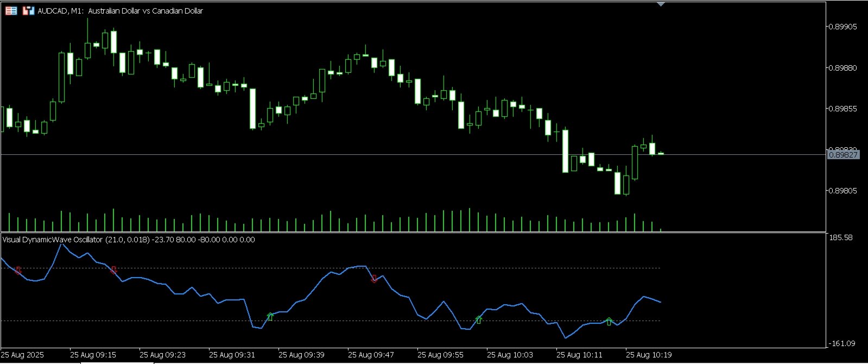The image size is (868, 364).
Task: Click the -161.09 oscillator scale value
Action: tap(841, 343)
